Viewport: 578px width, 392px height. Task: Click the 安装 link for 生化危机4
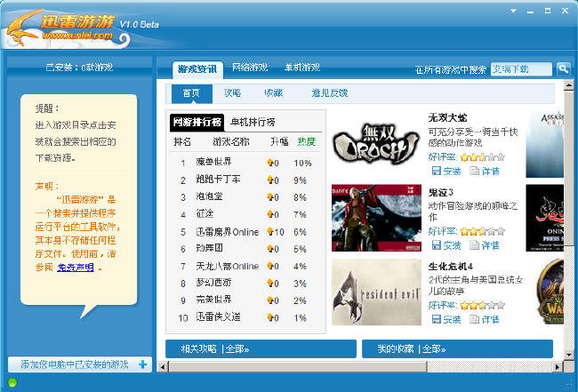pyautogui.click(x=452, y=319)
